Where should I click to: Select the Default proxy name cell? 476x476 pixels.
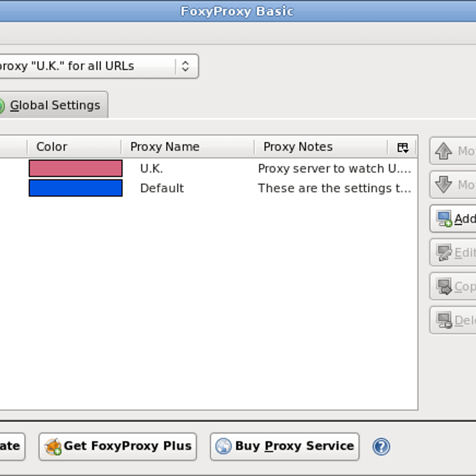pos(162,188)
